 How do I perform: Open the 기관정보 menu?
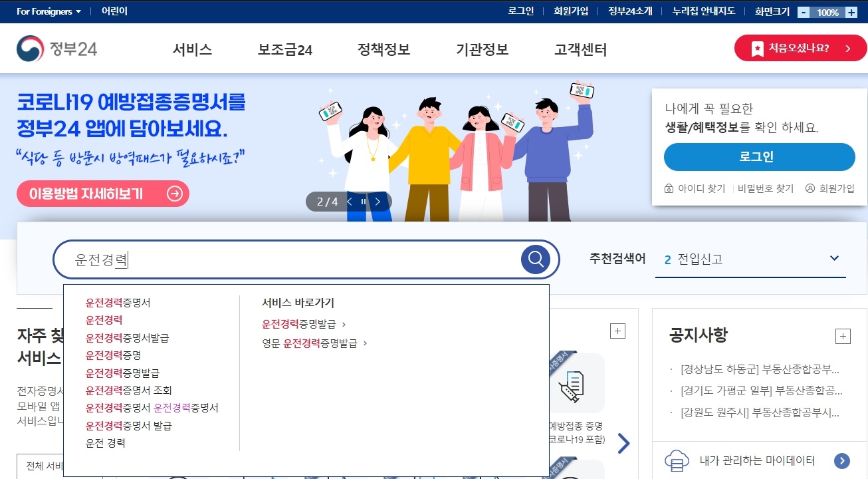coord(482,49)
